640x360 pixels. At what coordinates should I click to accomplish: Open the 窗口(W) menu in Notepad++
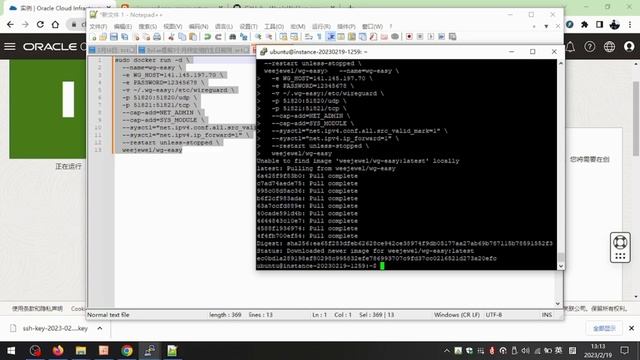click(x=373, y=27)
